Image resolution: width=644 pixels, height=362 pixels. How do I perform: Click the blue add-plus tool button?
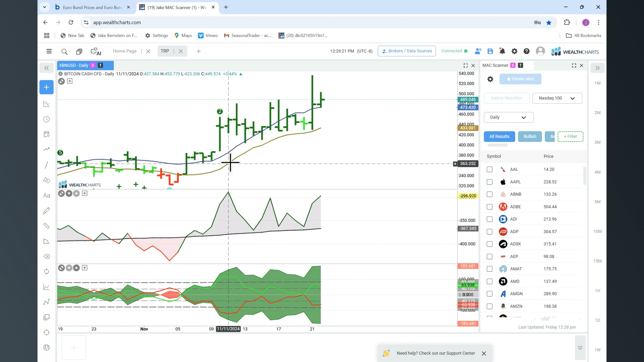click(x=46, y=87)
